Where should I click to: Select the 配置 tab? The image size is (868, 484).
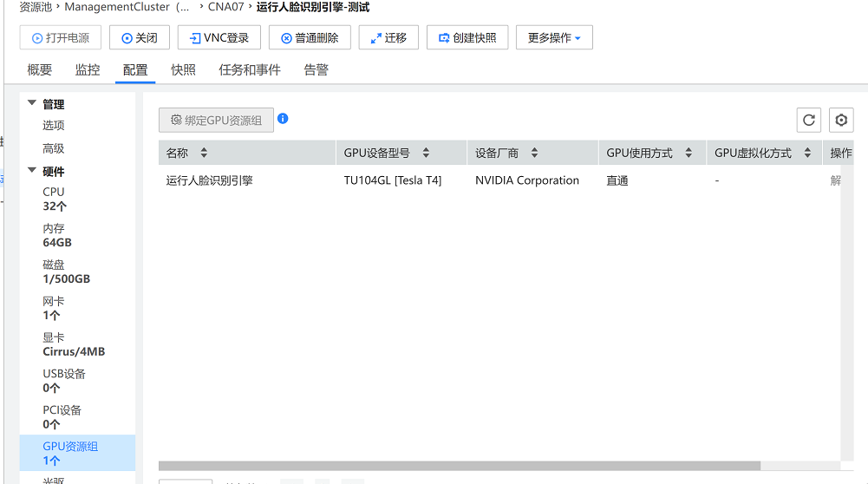135,69
